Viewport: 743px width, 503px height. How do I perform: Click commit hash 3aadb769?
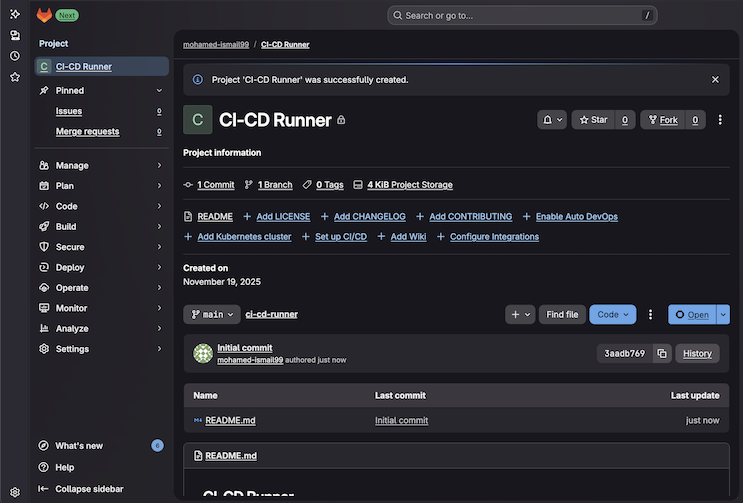point(625,353)
